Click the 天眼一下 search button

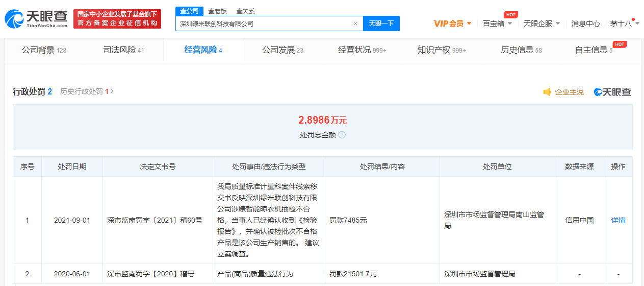click(381, 23)
